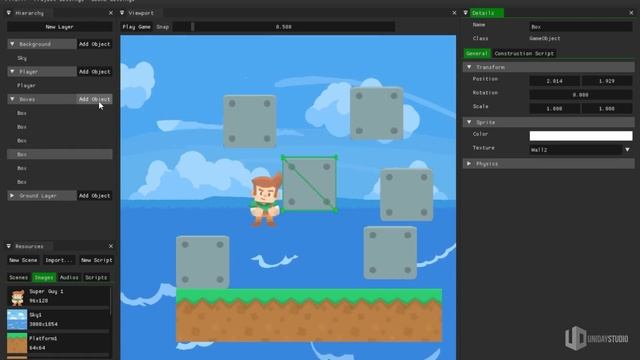Click the Import... button
Image resolution: width=640 pixels, height=360 pixels.
(x=59, y=260)
